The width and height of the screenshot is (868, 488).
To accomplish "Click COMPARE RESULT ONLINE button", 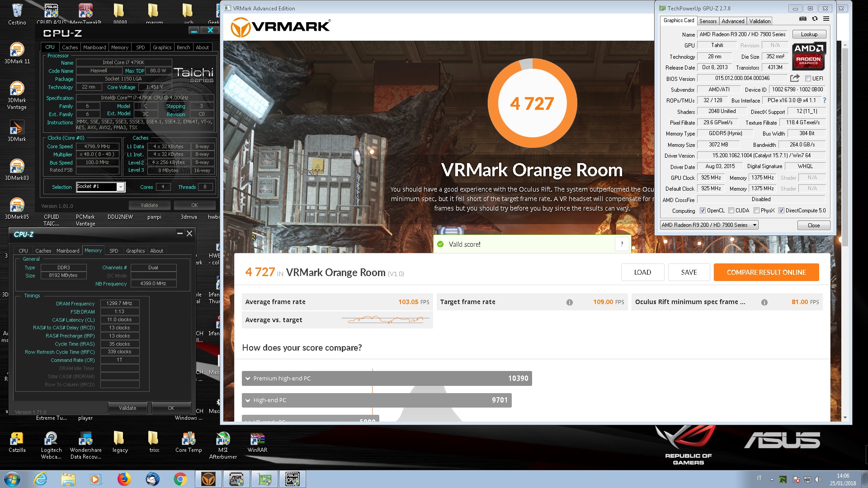I will (766, 272).
